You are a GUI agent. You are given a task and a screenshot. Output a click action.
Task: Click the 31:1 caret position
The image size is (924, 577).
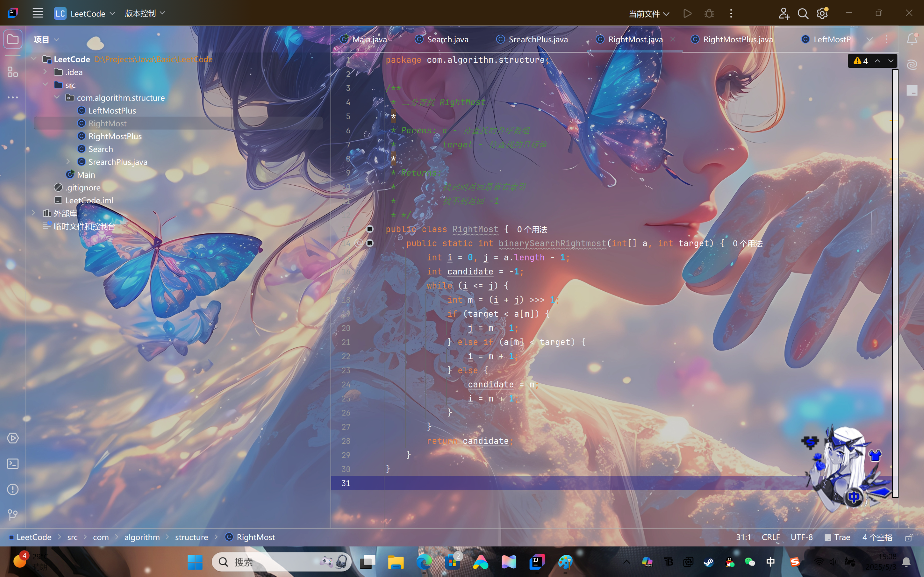click(743, 537)
